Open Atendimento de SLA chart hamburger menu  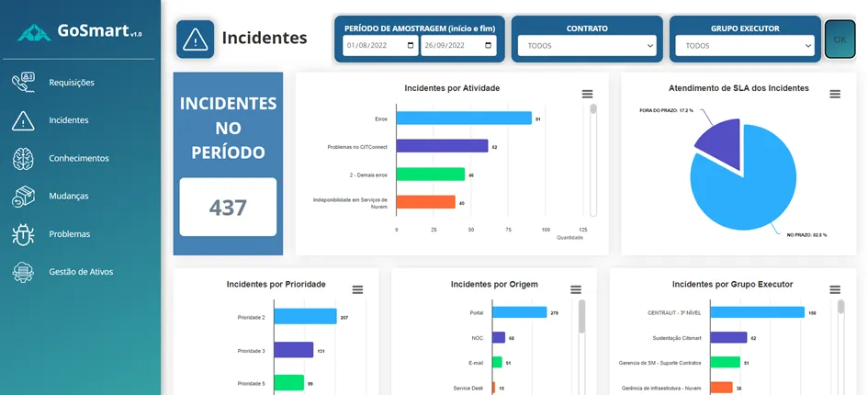tap(835, 95)
